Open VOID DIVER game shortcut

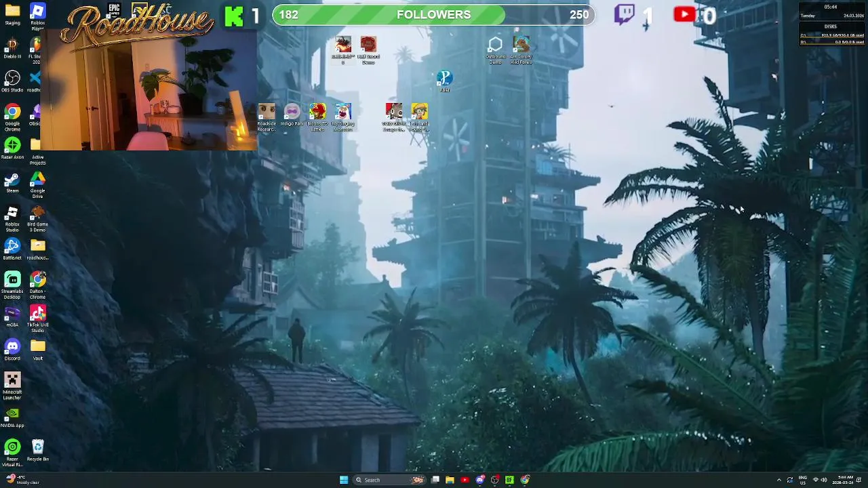coord(393,117)
